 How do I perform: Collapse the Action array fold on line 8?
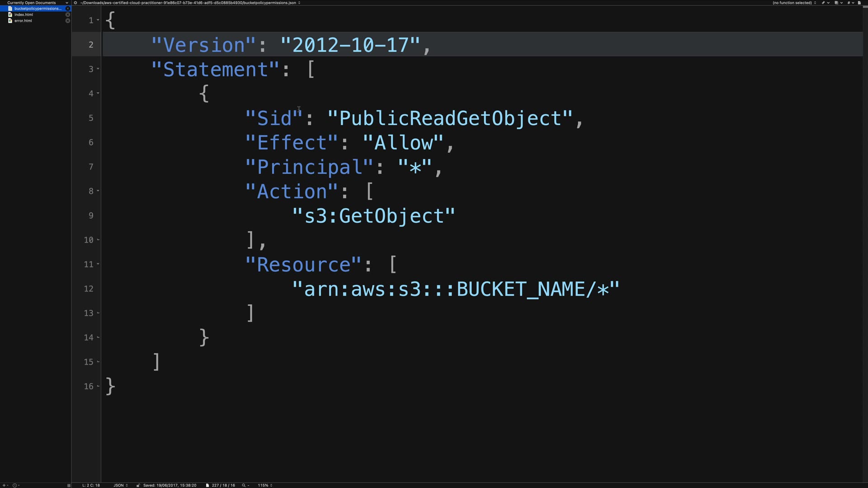(98, 191)
